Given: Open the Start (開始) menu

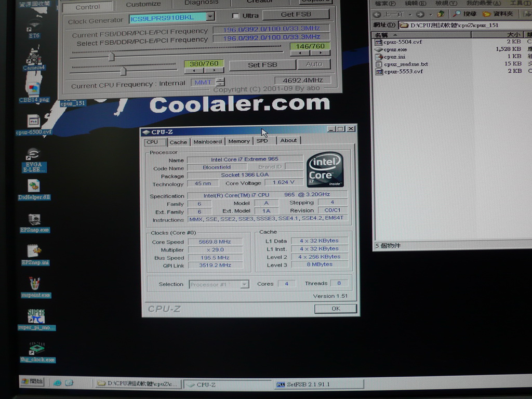Looking at the screenshot, I should [x=32, y=381].
